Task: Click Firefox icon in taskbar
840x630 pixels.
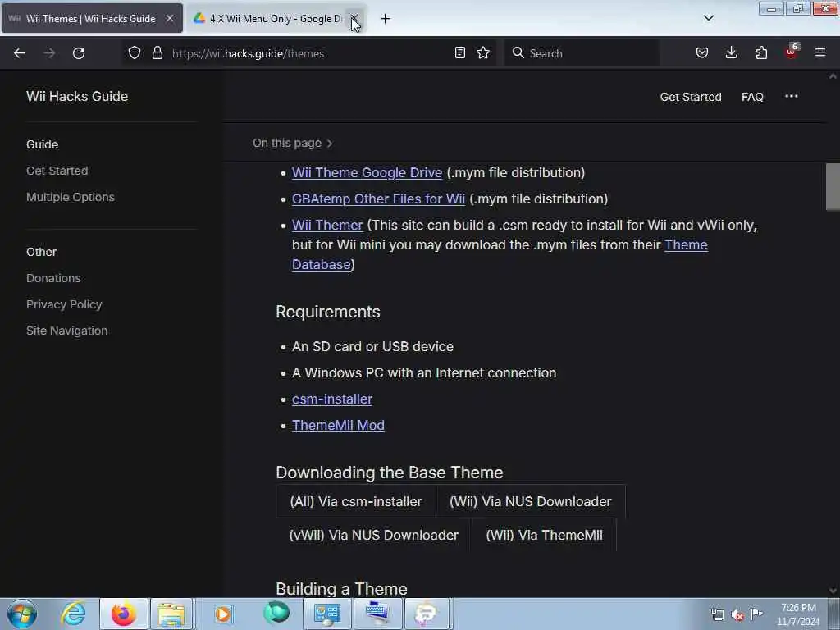Action: (124, 614)
